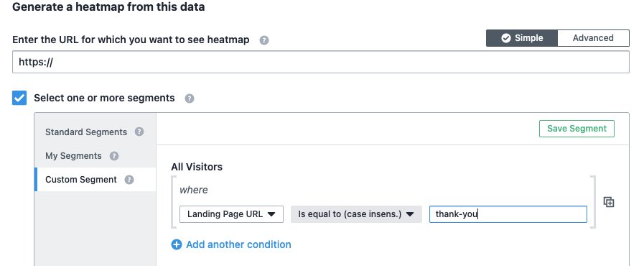Screen dimensions: 644x266
Task: Open the Landing Page URL dropdown
Action: click(x=231, y=214)
